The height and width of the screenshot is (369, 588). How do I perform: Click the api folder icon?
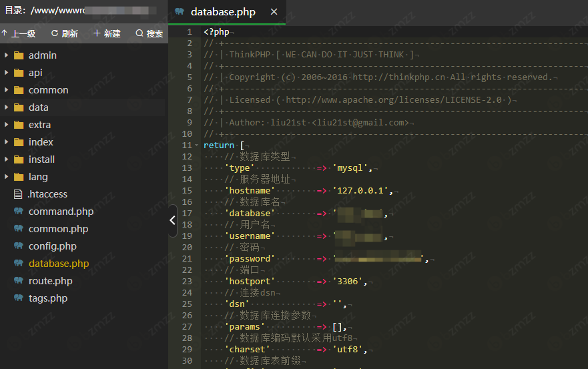(x=19, y=73)
